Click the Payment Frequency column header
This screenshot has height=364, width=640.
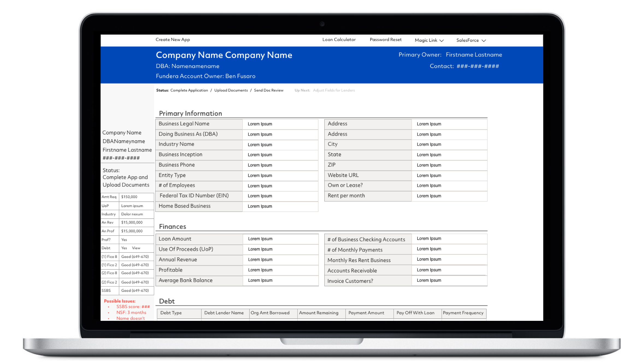pyautogui.click(x=463, y=313)
